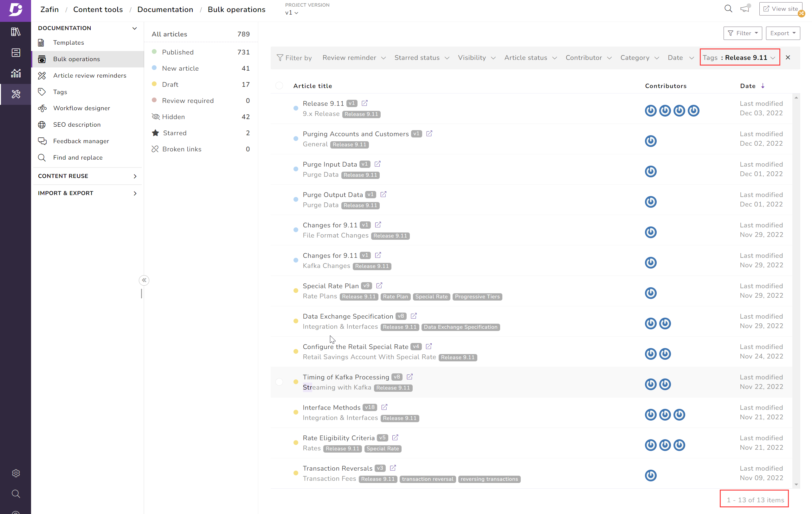Click the Zafin breadcrumb link
The width and height of the screenshot is (812, 514).
point(49,10)
